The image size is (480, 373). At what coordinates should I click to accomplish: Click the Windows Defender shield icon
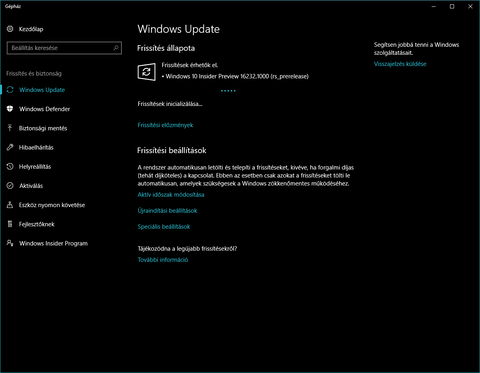pyautogui.click(x=10, y=109)
